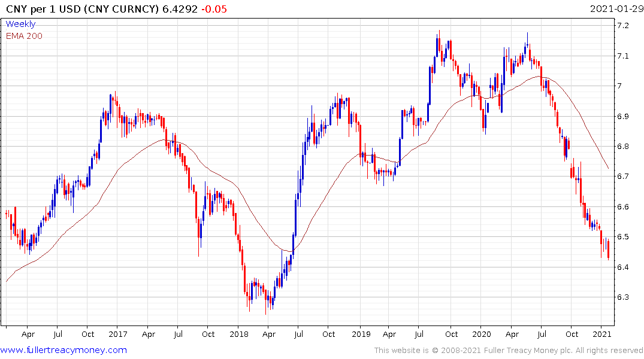Viewport: 644px width, 359px height.
Task: Click the 'EMA 200' legend label
Action: (x=24, y=36)
